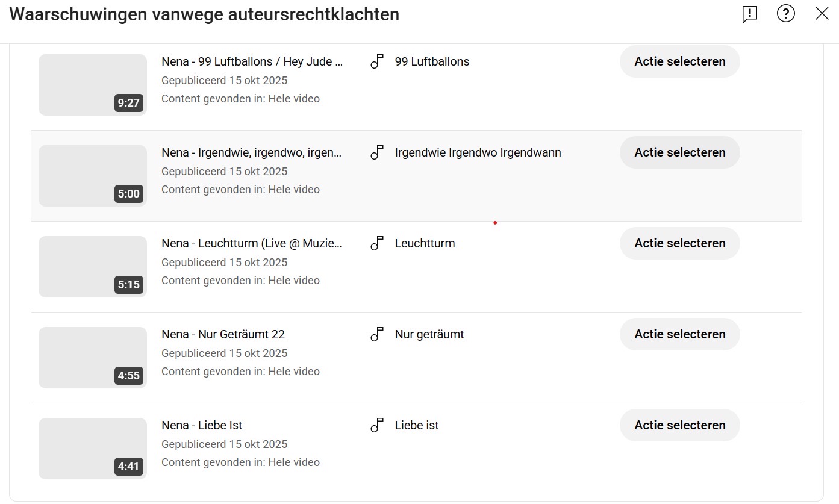Click 'Content gevonden in' under 99 Luftballons video

[x=240, y=98]
